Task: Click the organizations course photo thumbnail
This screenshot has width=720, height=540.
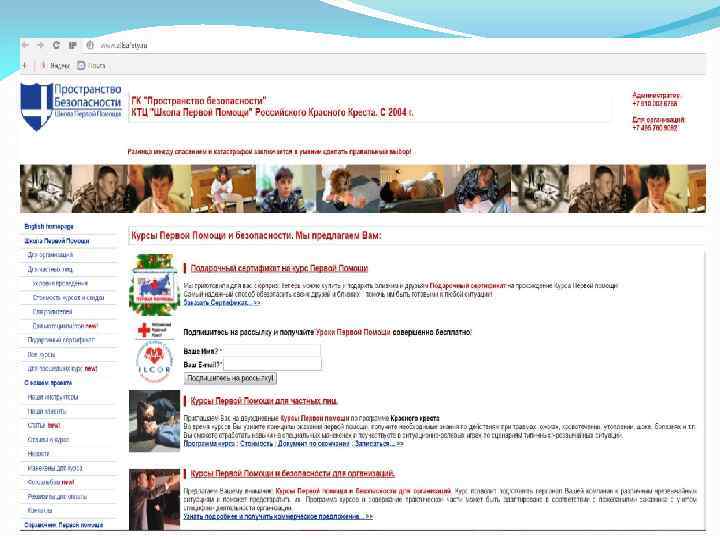Action: [154, 499]
